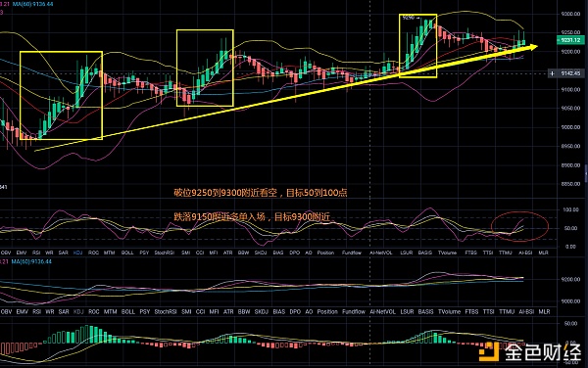The height and width of the screenshot is (368, 588).
Task: Click the 100.00 level on the KDJ scale
Action: pyautogui.click(x=570, y=209)
